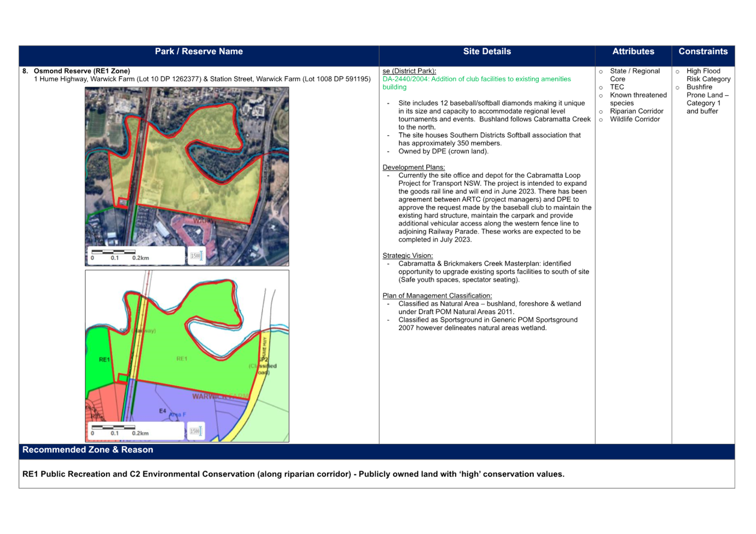The height and width of the screenshot is (534, 756).
Task: Click the 'Strategic Vision:' underlined heading
Action: (x=408, y=256)
